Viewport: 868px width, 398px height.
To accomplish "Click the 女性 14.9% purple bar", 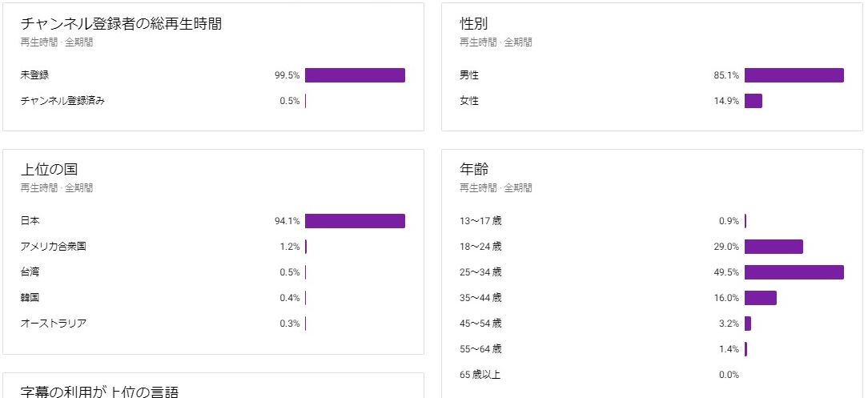I will tap(753, 101).
